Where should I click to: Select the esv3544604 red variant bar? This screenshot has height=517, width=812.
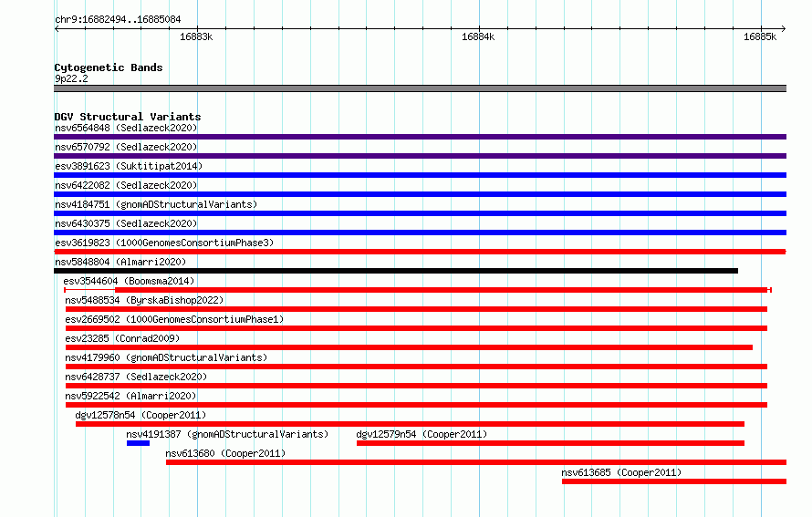point(418,290)
